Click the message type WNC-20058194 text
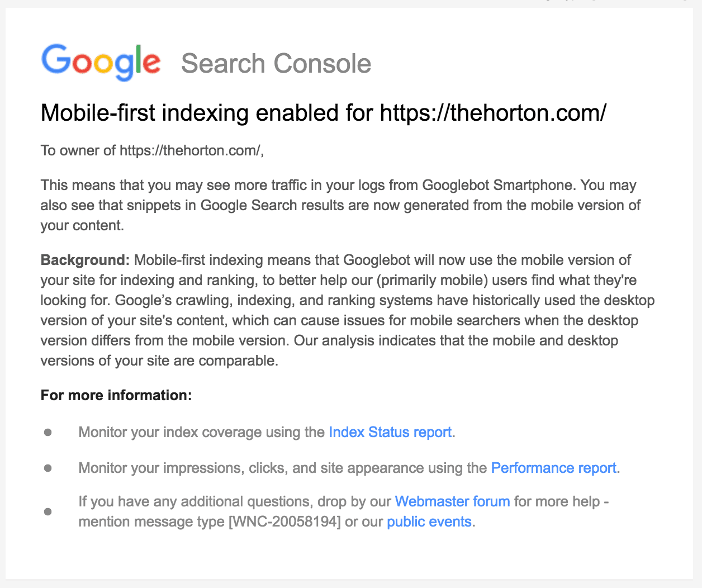 point(284,521)
